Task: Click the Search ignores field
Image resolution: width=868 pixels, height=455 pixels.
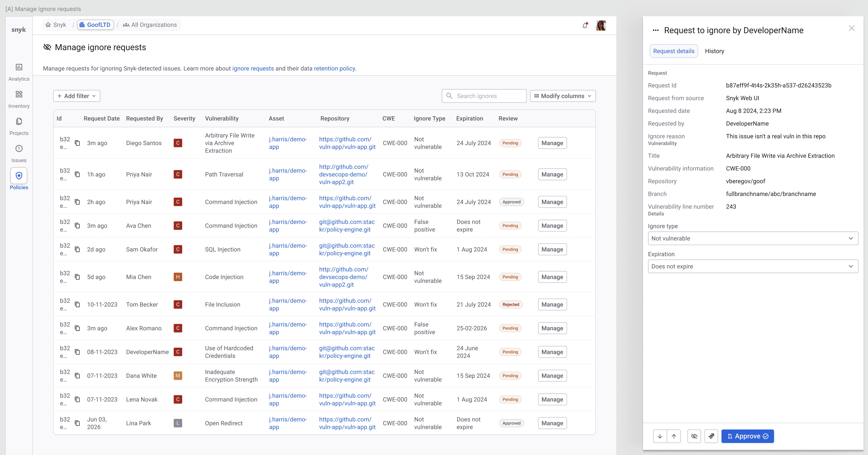Action: click(x=484, y=96)
